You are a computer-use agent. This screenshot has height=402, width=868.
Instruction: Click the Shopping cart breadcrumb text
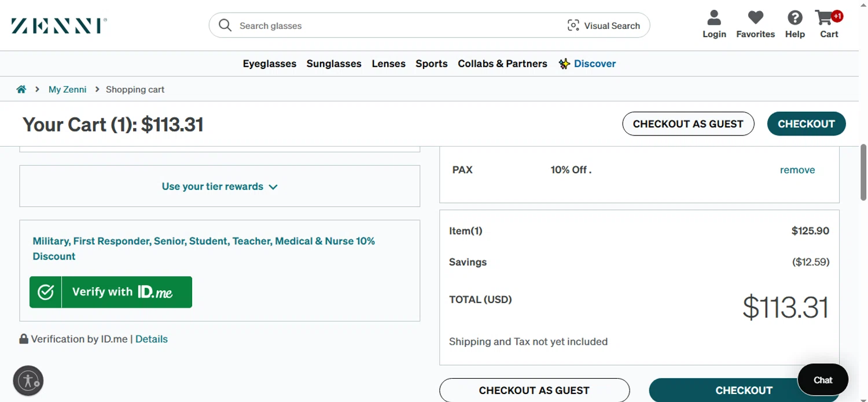[135, 89]
